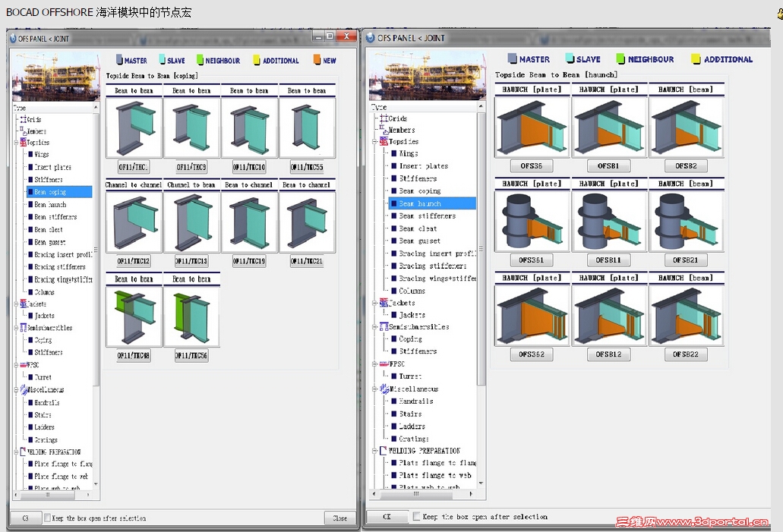The height and width of the screenshot is (532, 783).
Task: Select Plate flange to web in right tree
Action: [x=435, y=475]
